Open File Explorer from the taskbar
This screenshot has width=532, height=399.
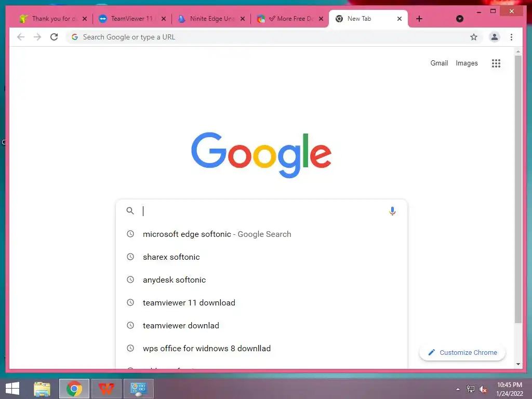coord(42,389)
